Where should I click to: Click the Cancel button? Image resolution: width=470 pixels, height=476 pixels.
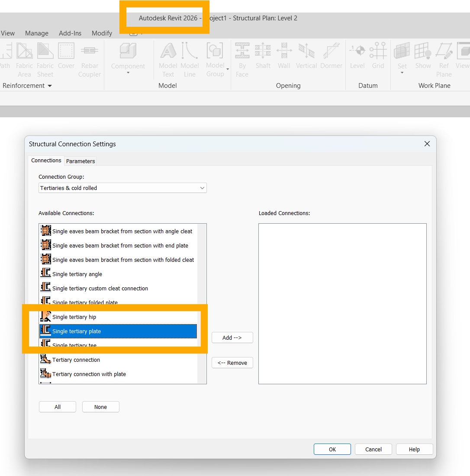click(x=373, y=449)
